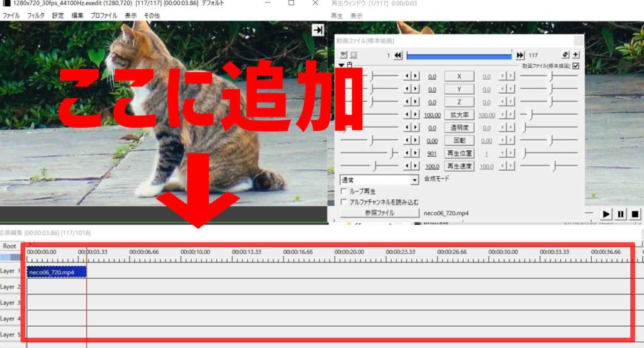Click the 再生速度 left slider track

[x=370, y=166]
